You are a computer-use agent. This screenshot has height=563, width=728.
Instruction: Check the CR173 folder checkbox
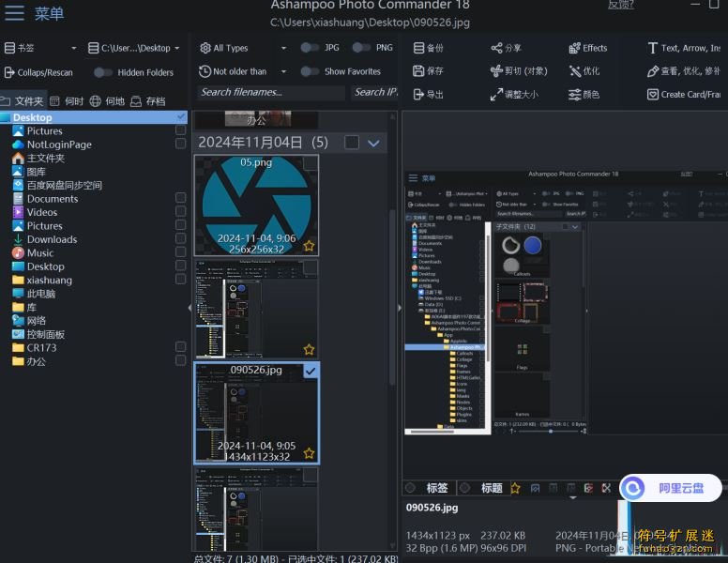pyautogui.click(x=181, y=347)
